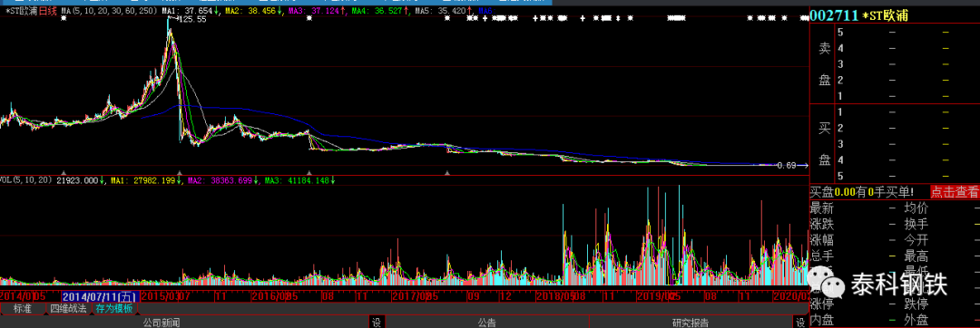Click the MA(5,10,20,30,60,250) indicator parameters
980x328 pixels.
(110, 11)
